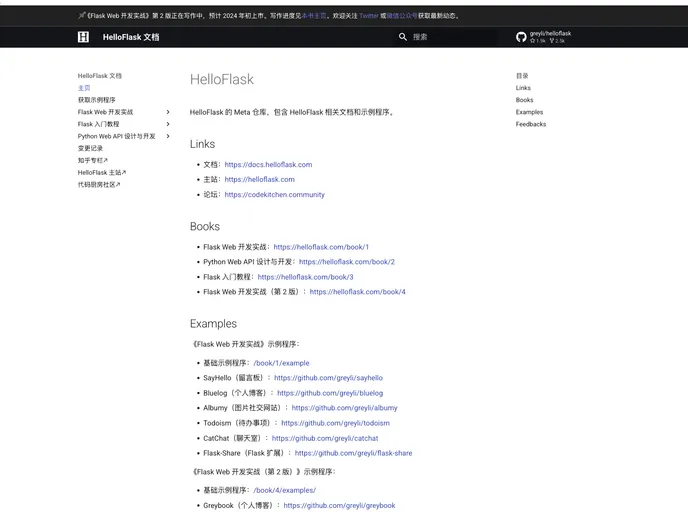Open HelloFlask 主站 external sidebar link
The width and height of the screenshot is (688, 512).
[102, 173]
